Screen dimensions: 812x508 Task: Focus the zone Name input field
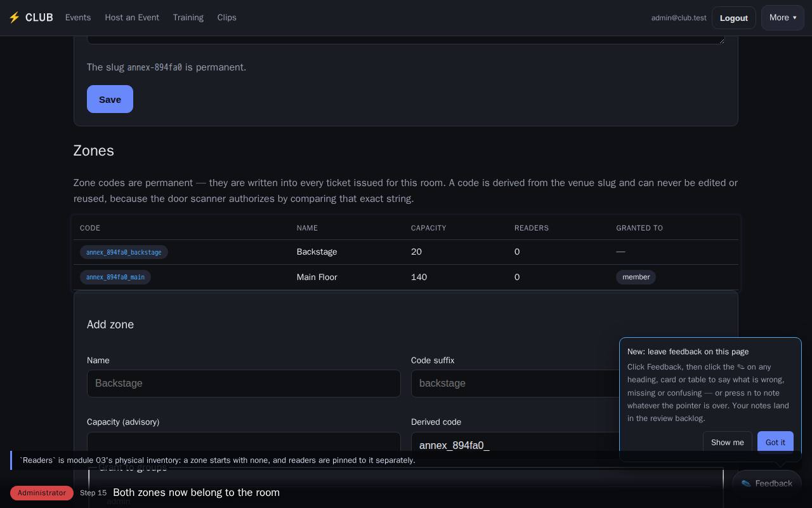(244, 384)
